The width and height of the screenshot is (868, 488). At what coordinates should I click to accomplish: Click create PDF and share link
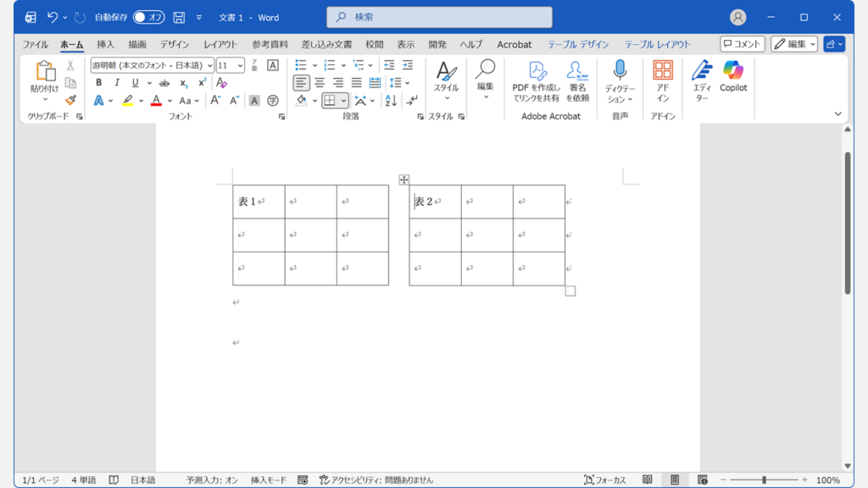(x=537, y=81)
